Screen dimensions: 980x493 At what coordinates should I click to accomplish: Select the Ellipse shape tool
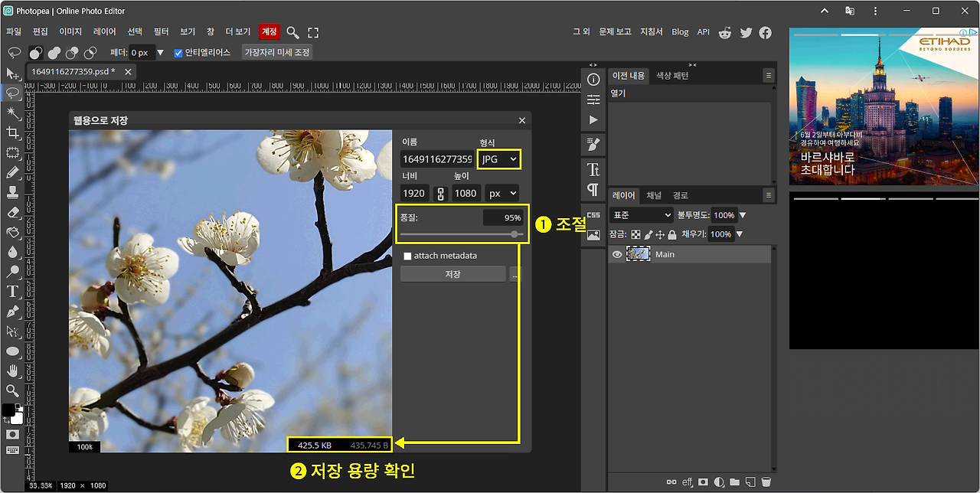click(12, 351)
